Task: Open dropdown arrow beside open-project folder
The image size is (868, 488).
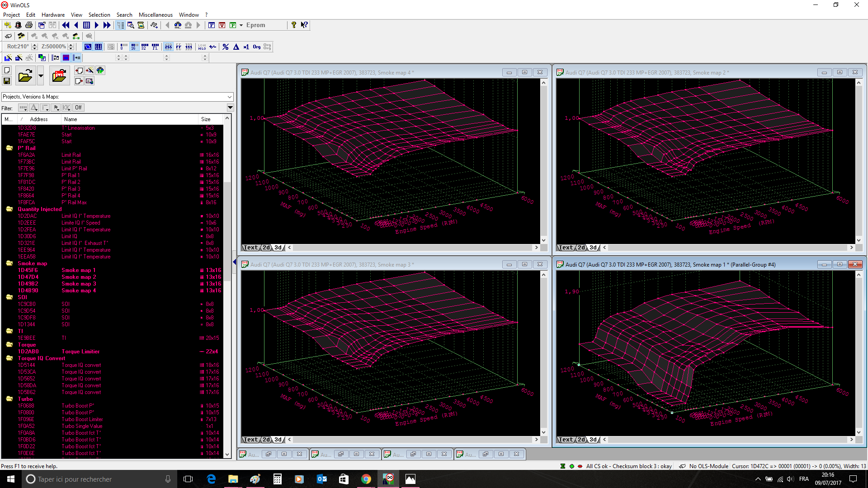Action: (41, 76)
